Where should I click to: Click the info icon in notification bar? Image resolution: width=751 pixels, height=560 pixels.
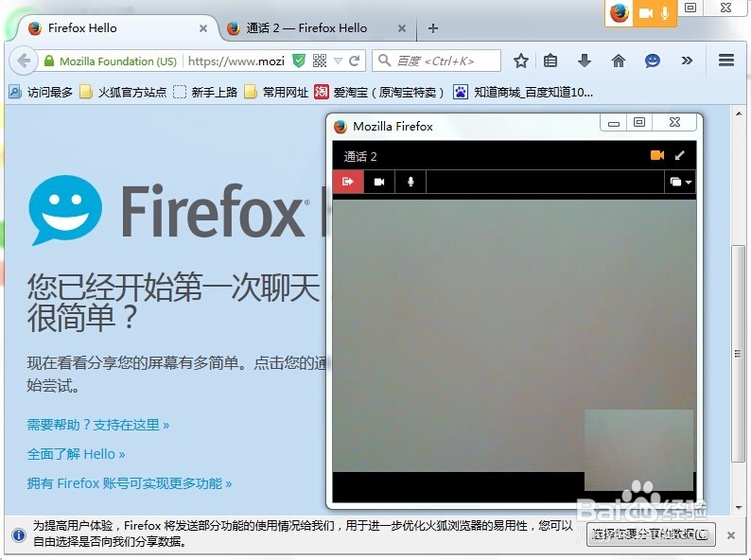19,534
